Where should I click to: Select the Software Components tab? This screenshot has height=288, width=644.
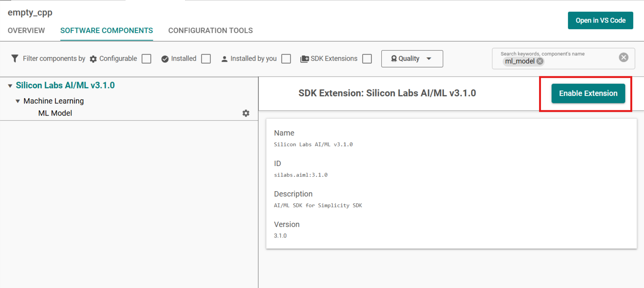107,30
